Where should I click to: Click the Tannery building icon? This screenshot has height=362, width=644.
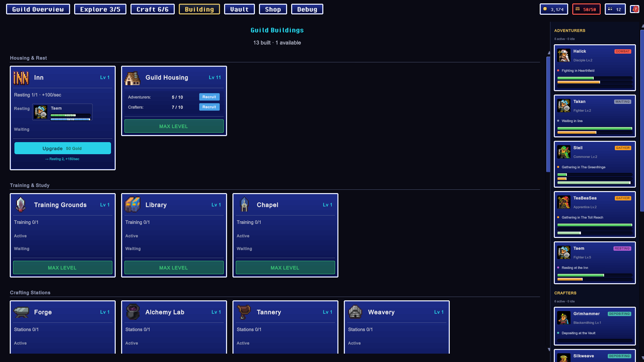[244, 312]
